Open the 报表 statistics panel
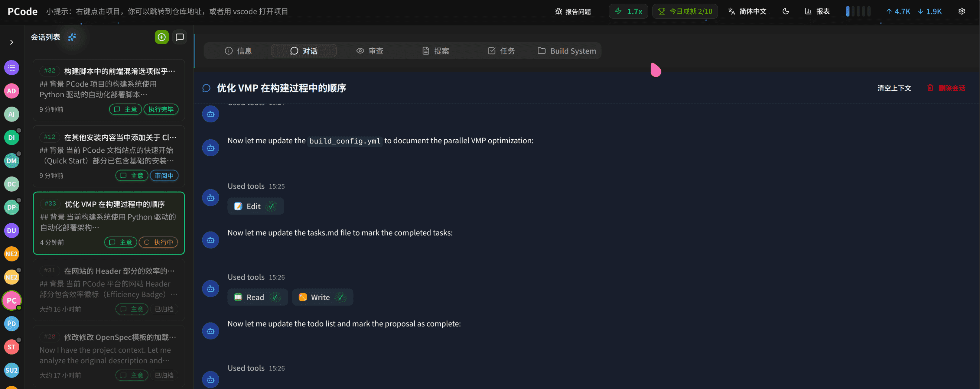This screenshot has height=389, width=980. click(x=817, y=11)
